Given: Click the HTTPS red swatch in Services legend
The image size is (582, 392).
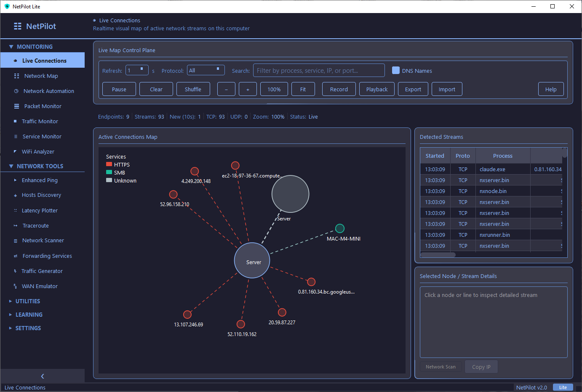Looking at the screenshot, I should (108, 164).
